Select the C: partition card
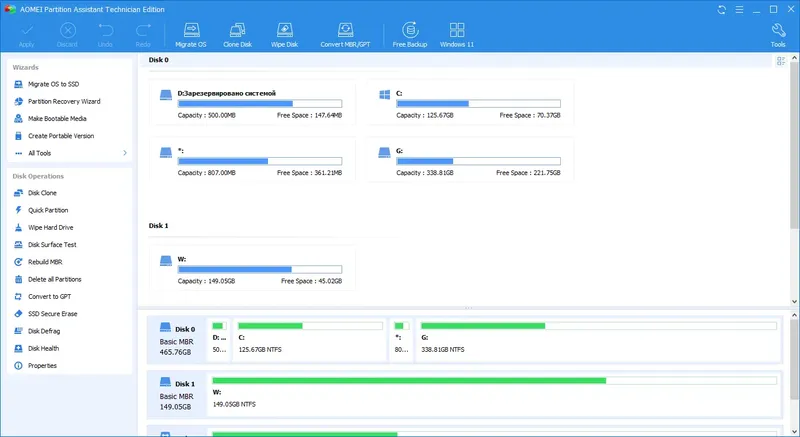 (x=470, y=104)
